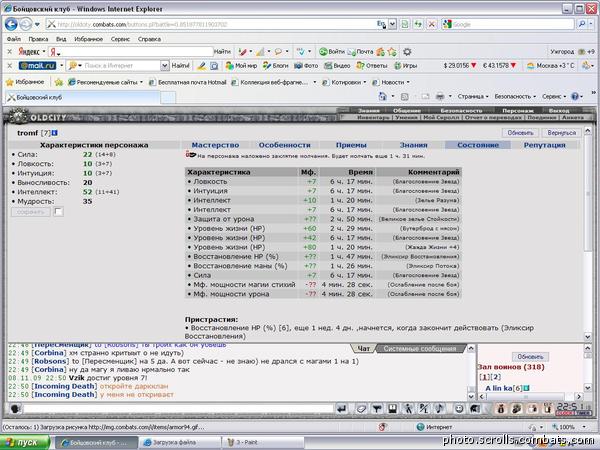This screenshot has height=450, width=600.
Task: Open the Файл menu
Action: (14, 39)
